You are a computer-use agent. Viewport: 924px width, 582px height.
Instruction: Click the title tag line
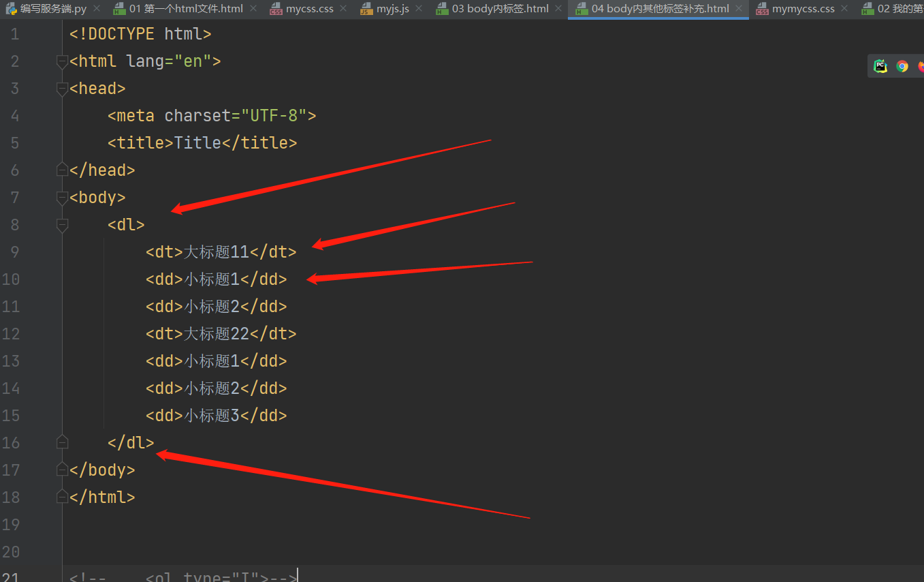point(202,143)
